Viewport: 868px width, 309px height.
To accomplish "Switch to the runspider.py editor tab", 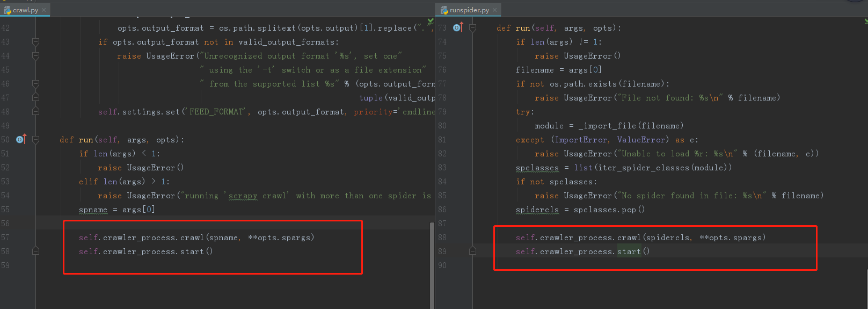I will tap(469, 10).
